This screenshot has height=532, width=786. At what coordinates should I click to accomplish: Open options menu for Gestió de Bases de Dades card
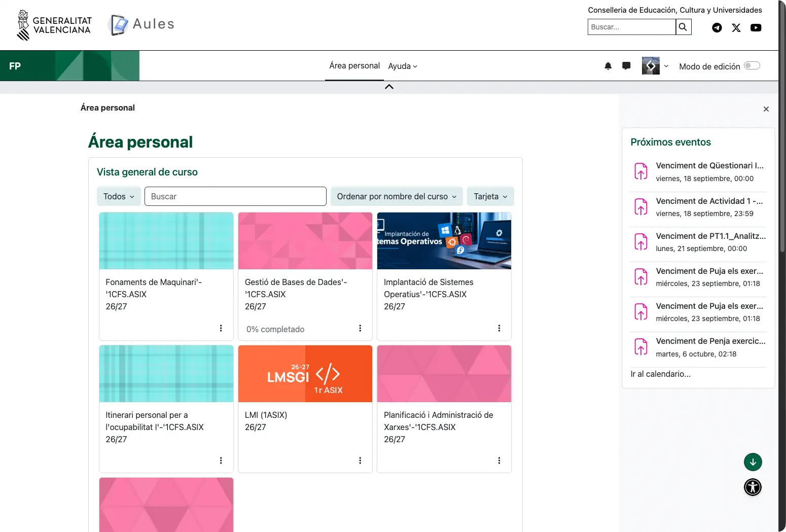coord(360,328)
